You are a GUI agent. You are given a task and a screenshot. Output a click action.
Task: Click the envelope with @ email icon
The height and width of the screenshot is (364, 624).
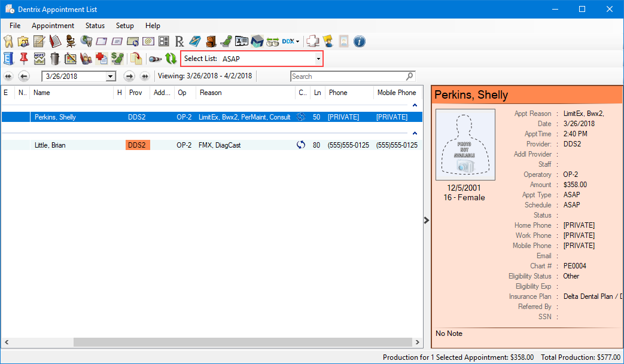(148, 41)
